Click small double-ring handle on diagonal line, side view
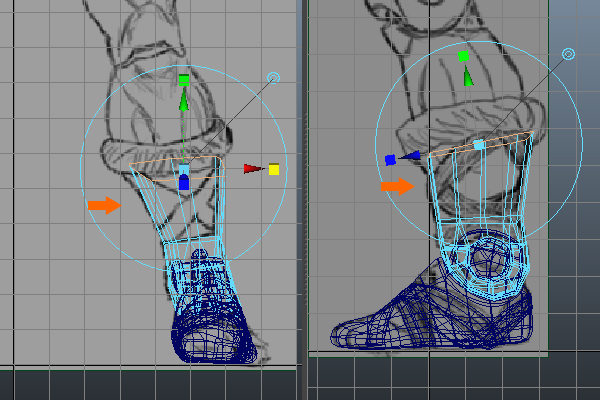Screen dimensions: 600x400 [x=568, y=54]
